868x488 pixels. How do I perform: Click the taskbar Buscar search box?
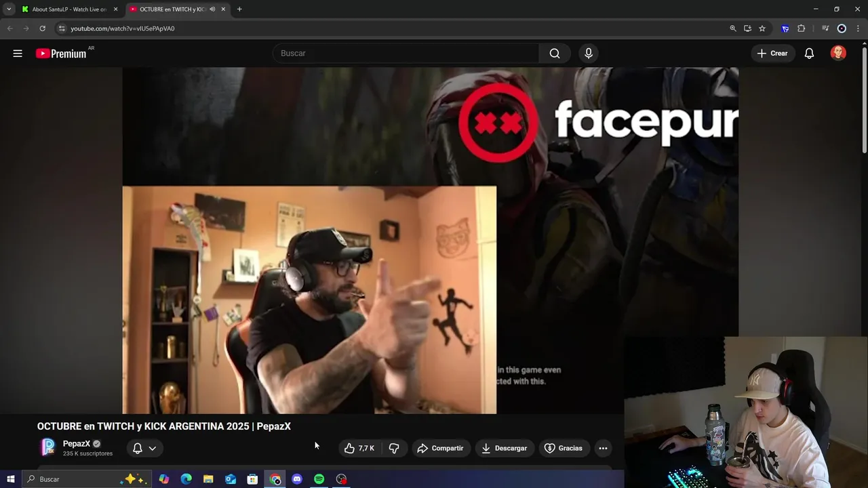click(87, 479)
